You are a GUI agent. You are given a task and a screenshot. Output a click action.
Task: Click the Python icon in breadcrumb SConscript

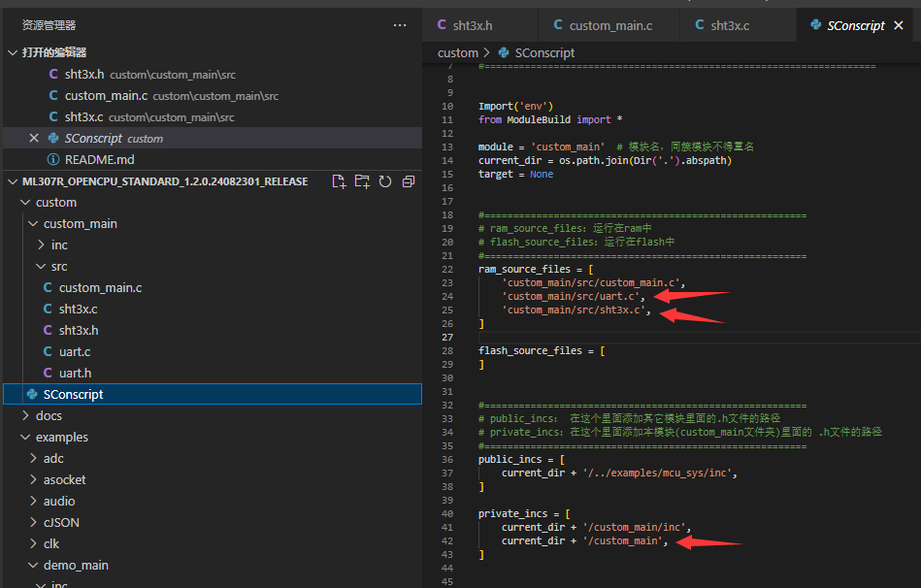(x=504, y=52)
